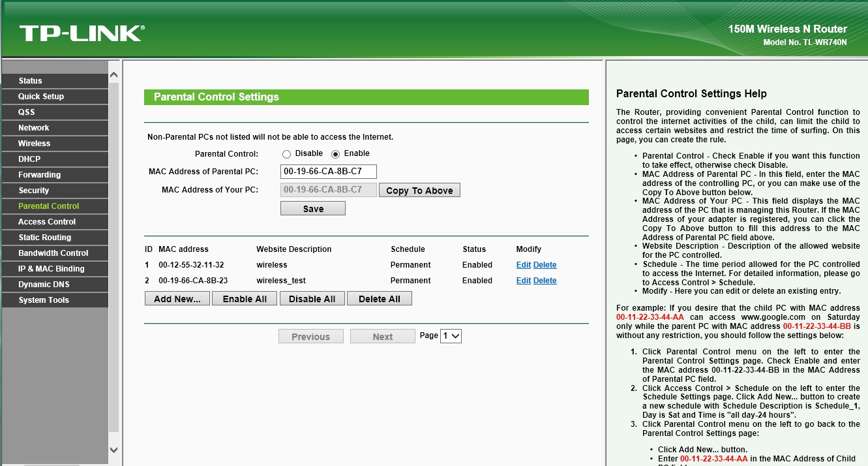Open the DHCP menu
Image resolution: width=868 pixels, height=466 pixels.
(55, 159)
